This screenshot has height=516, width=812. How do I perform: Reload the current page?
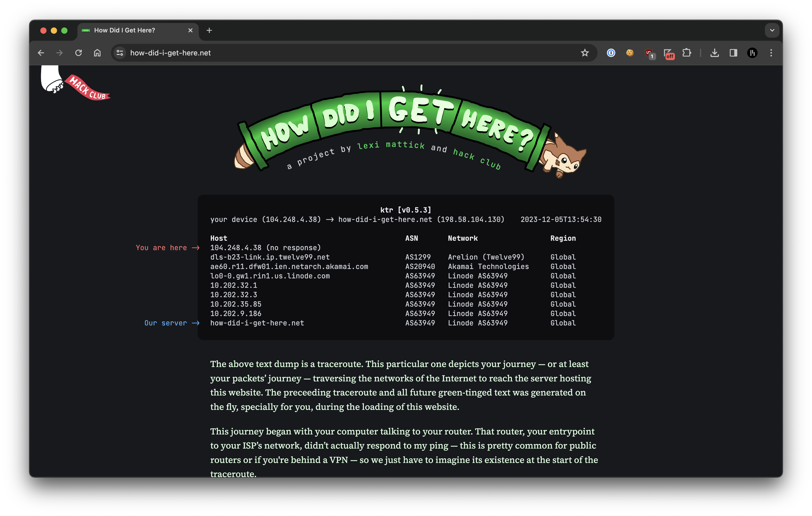click(x=78, y=53)
